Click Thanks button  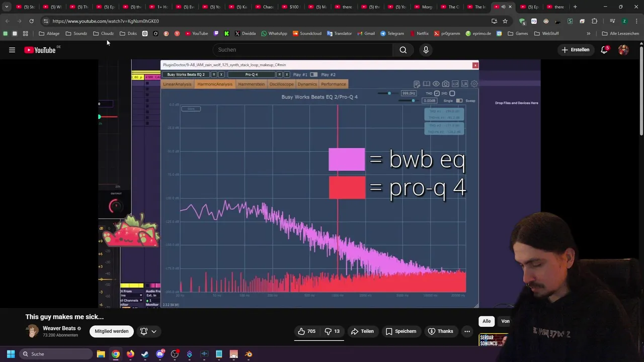(x=440, y=331)
